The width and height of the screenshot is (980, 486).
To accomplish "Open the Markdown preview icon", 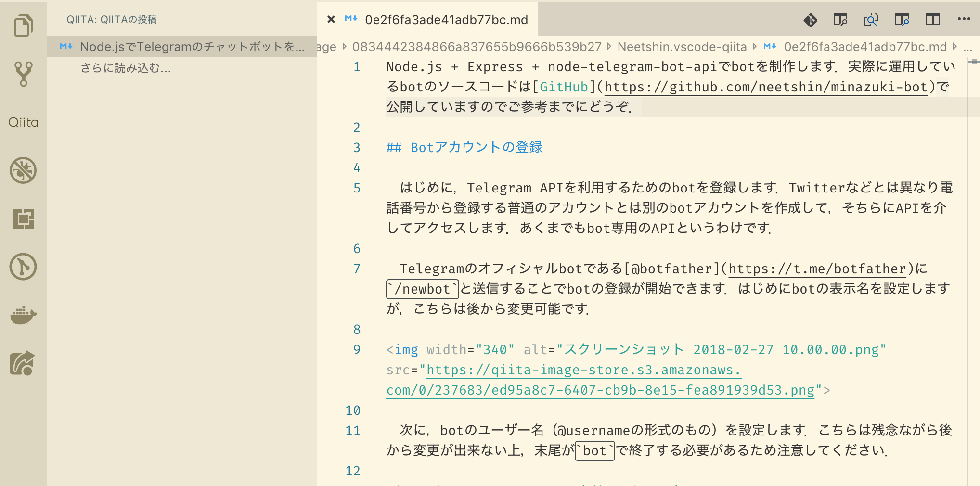I will point(840,20).
